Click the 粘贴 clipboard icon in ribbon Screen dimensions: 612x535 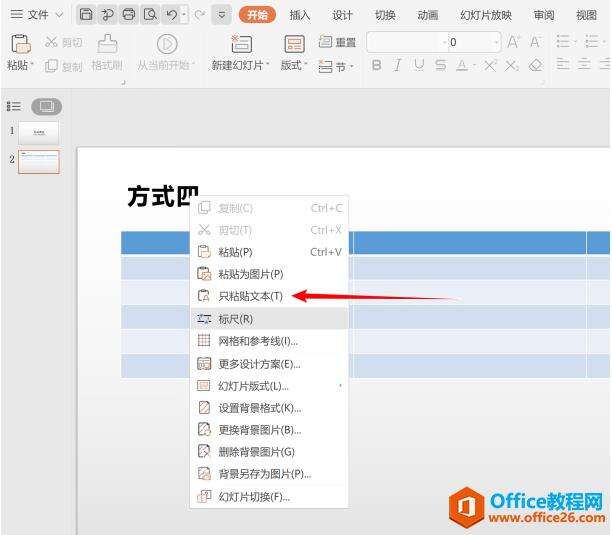click(x=21, y=44)
